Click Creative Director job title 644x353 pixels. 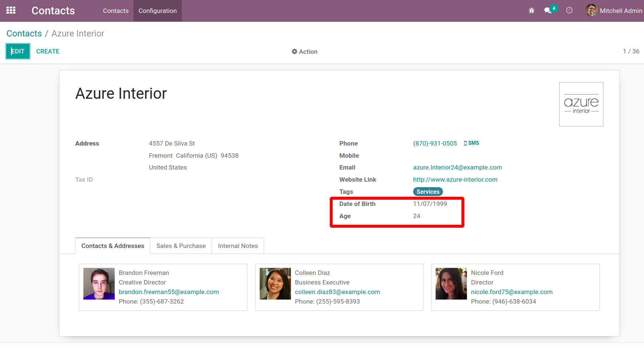pyautogui.click(x=142, y=282)
